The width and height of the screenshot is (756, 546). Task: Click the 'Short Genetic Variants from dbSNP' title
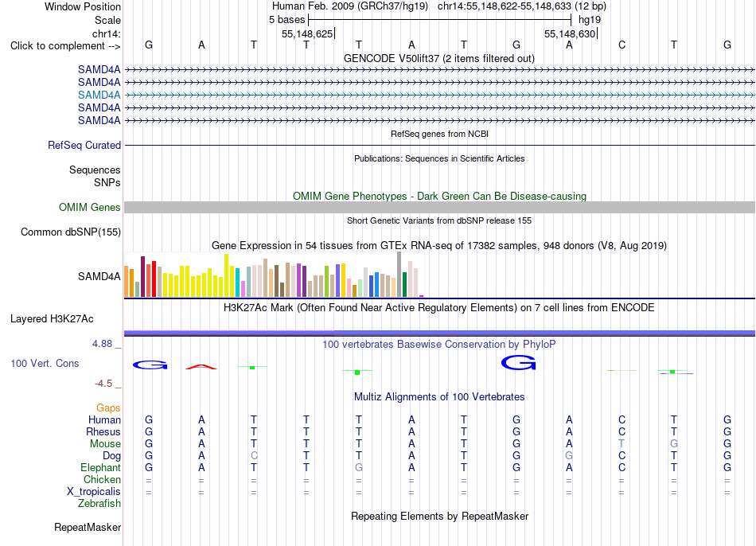(439, 220)
